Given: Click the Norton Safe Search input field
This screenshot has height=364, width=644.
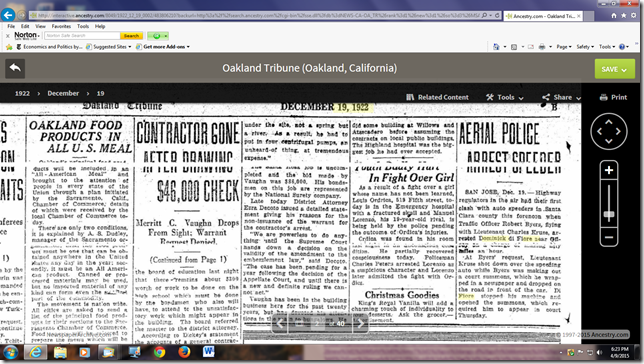Looking at the screenshot, I should pos(82,36).
